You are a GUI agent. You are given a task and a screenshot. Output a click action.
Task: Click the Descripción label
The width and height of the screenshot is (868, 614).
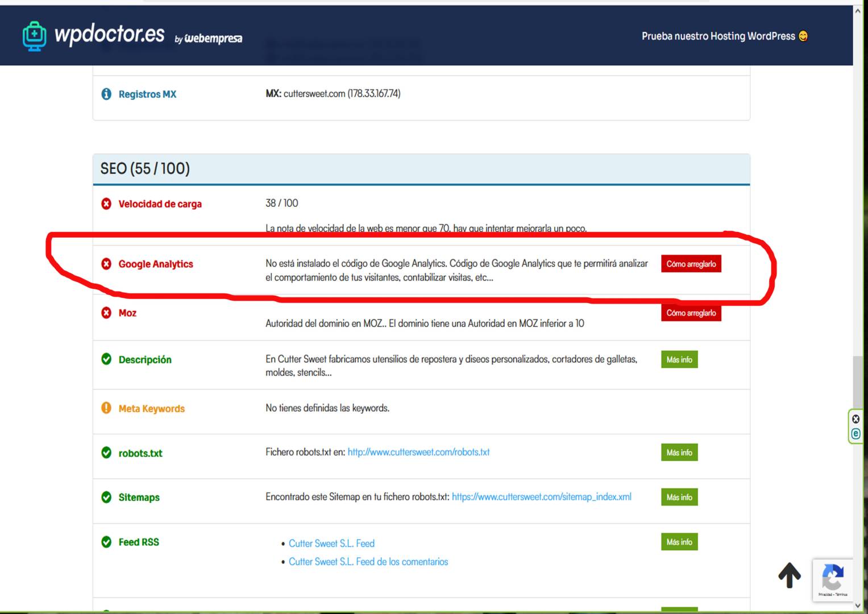[x=145, y=359]
